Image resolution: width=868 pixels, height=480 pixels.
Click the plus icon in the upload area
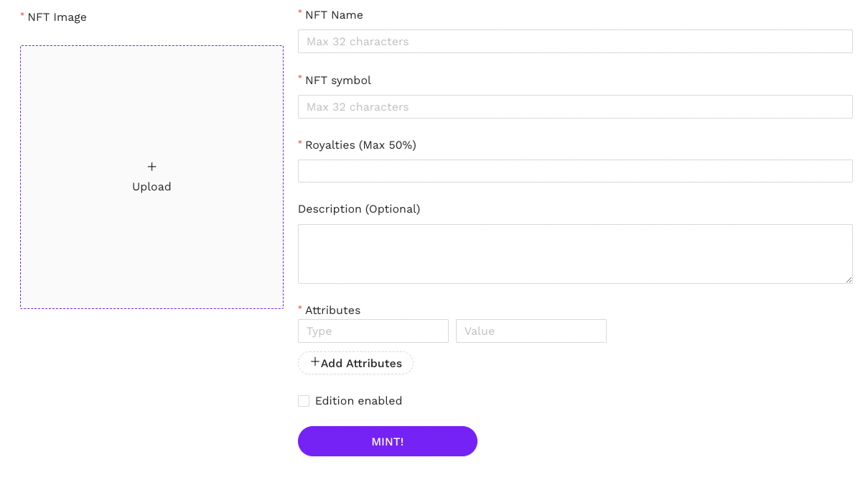click(151, 167)
